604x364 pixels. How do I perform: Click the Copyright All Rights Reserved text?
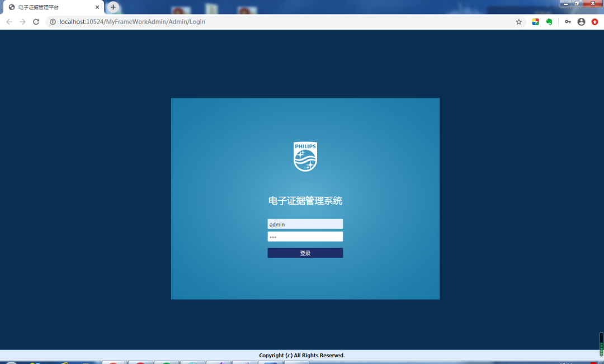[301, 355]
